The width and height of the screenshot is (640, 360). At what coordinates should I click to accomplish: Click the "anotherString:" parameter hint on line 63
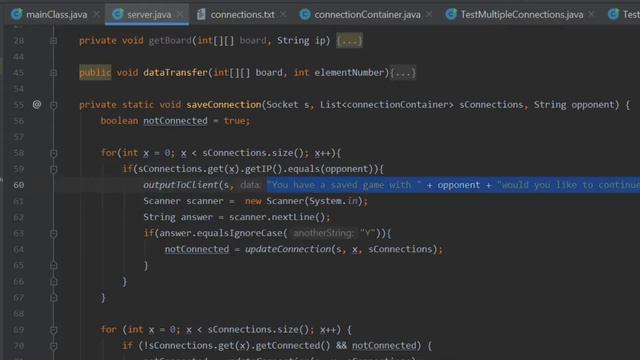(x=323, y=233)
